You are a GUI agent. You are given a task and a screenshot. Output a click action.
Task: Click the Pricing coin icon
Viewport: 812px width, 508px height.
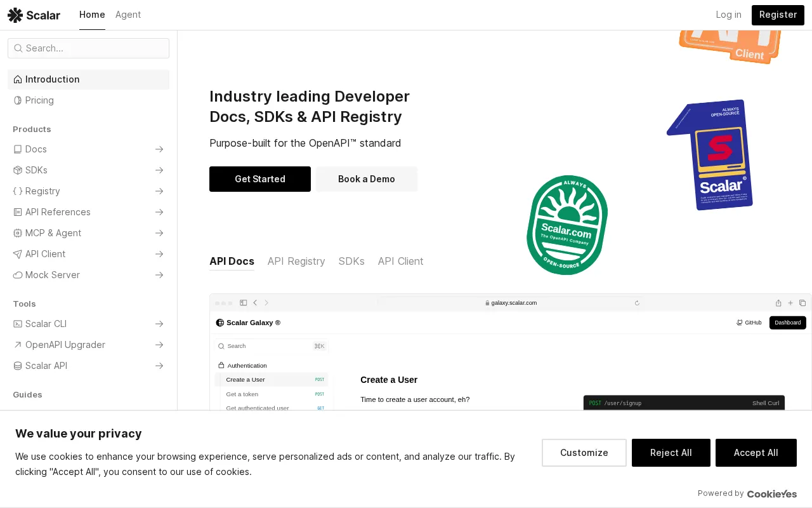coord(18,100)
